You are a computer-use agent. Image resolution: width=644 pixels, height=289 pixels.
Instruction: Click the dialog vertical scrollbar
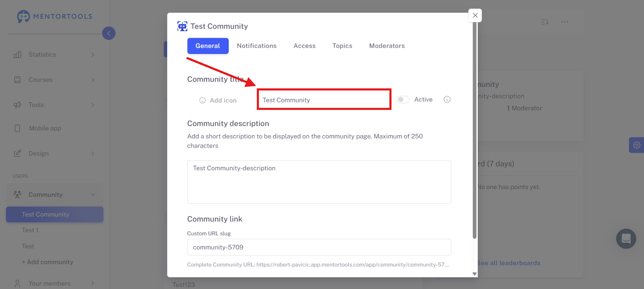(x=475, y=131)
